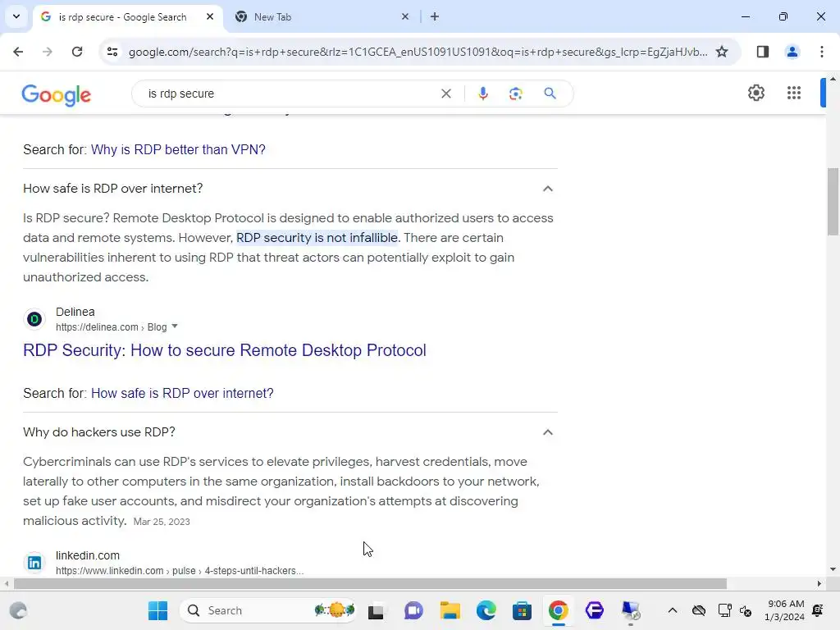Open the Google apps grid

[x=794, y=93]
